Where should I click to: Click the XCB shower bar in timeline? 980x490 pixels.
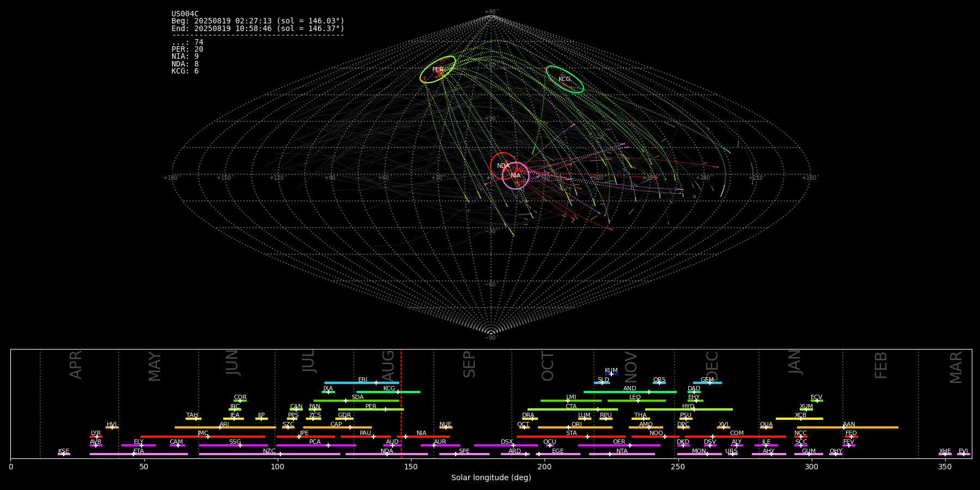click(x=799, y=419)
